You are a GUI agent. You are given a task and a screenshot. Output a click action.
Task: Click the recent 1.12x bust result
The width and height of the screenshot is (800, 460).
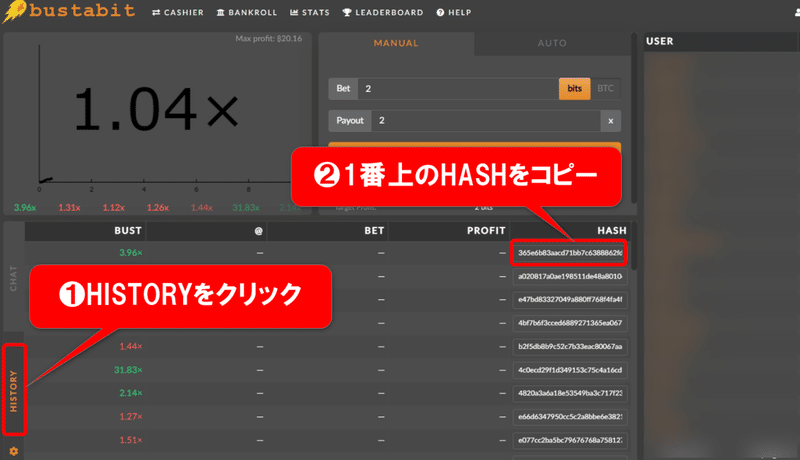click(x=113, y=208)
